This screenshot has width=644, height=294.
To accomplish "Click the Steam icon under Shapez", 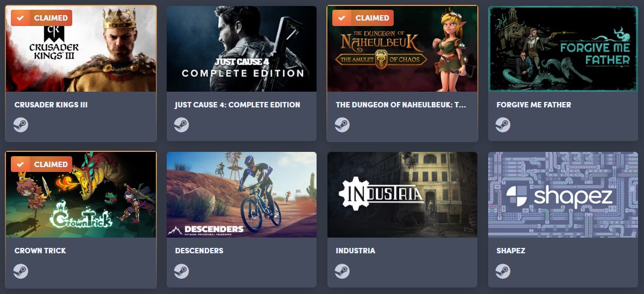I will click(x=503, y=271).
